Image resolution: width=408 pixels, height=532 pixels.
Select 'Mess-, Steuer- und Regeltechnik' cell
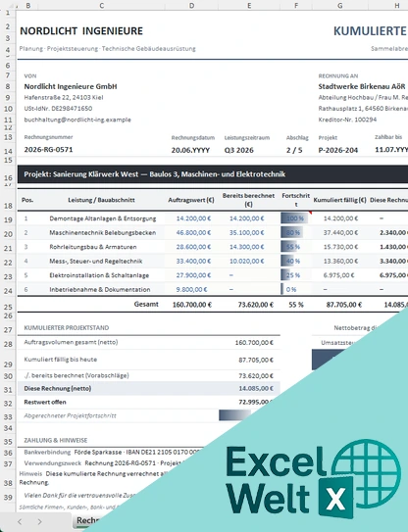click(96, 262)
